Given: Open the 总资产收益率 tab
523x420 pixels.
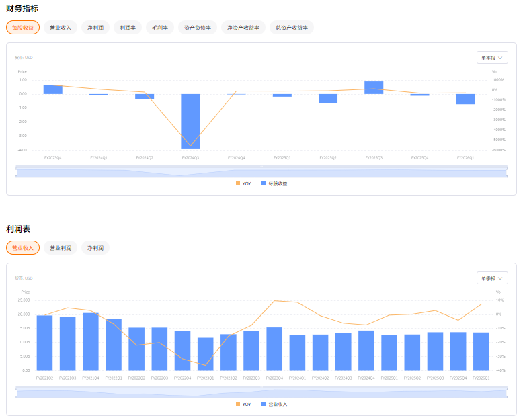Looking at the screenshot, I should click(x=292, y=28).
